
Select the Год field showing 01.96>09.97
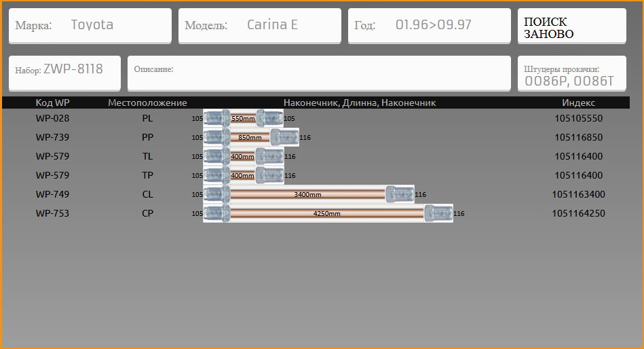click(429, 26)
